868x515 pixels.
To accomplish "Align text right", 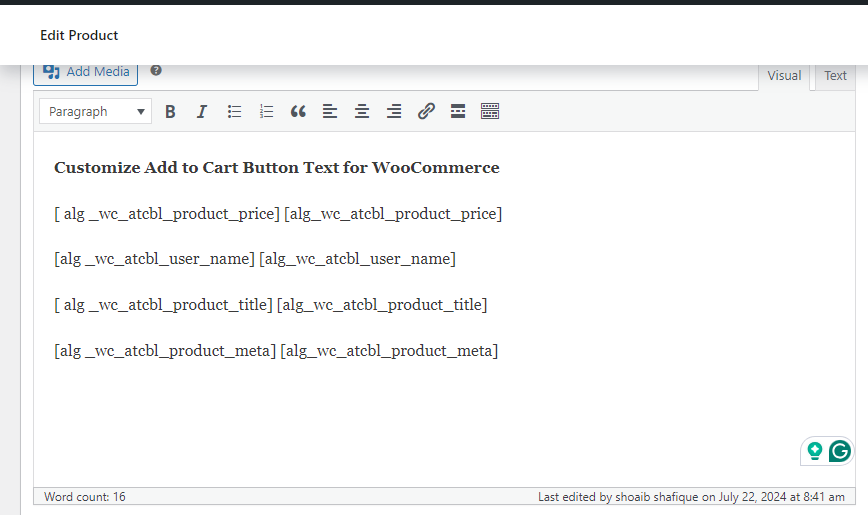I will click(x=394, y=112).
